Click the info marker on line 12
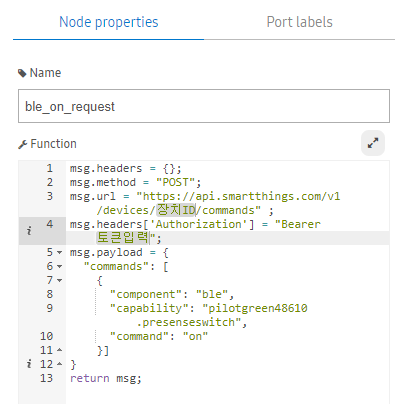This screenshot has height=404, width=407. pyautogui.click(x=29, y=364)
